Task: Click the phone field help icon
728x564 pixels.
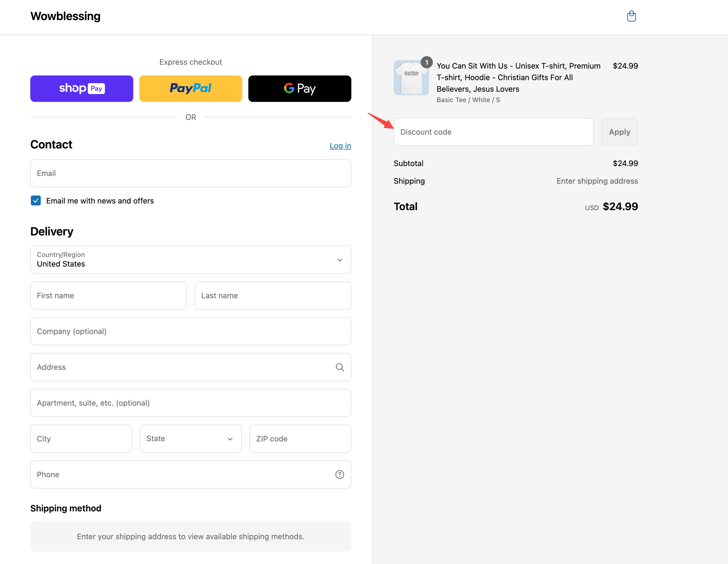Action: point(339,474)
